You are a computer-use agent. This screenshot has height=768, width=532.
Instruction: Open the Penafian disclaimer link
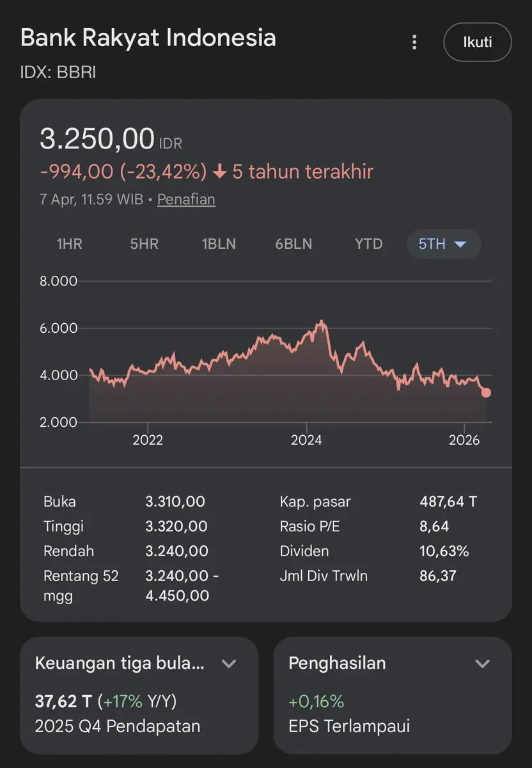[x=186, y=199]
